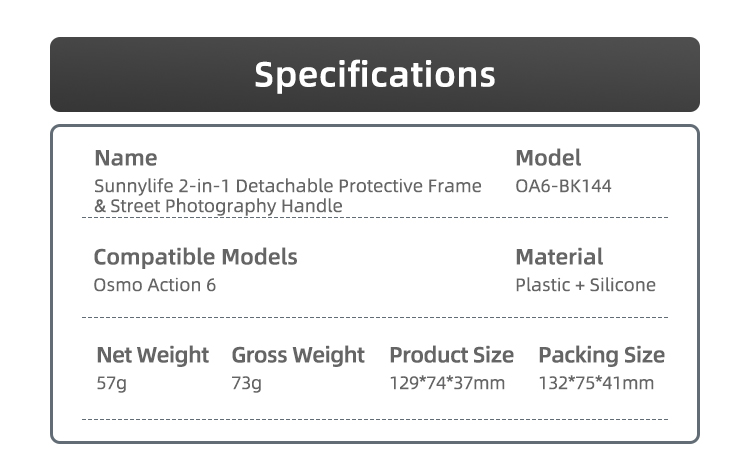Viewport: 750px width, 470px height.
Task: Click the Product Size label
Action: coord(451,355)
